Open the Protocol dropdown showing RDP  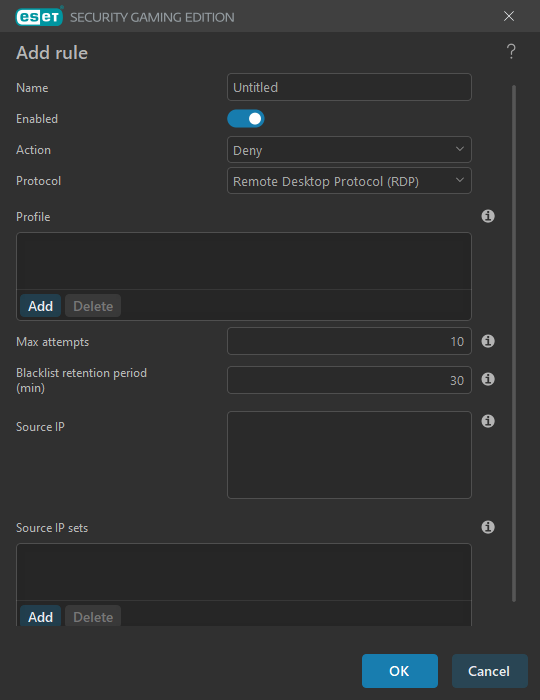click(349, 181)
